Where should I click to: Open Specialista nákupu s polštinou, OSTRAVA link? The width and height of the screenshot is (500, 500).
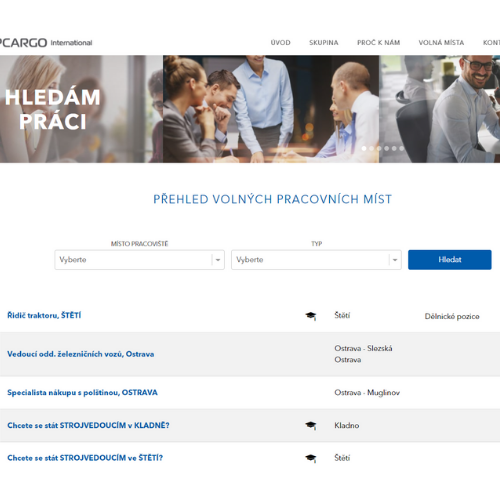pyautogui.click(x=82, y=393)
